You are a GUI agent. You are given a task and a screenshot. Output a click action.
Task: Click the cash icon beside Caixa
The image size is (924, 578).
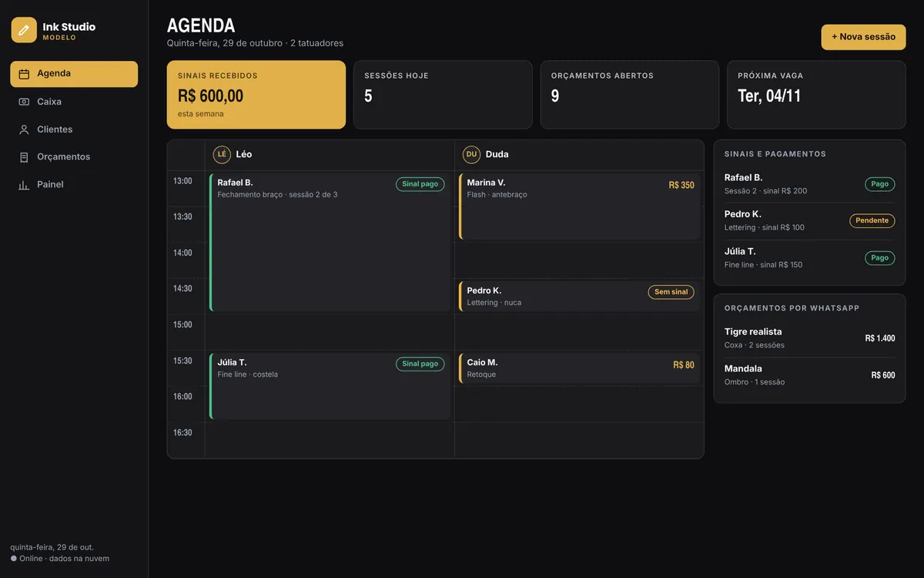point(24,102)
